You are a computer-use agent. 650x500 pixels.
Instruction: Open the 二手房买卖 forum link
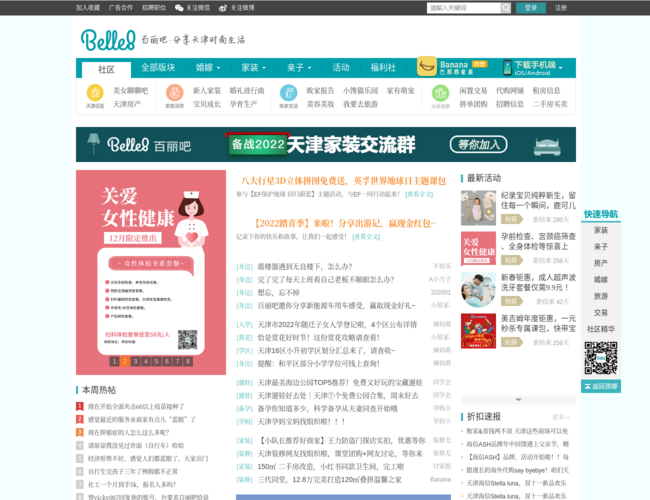tap(550, 104)
